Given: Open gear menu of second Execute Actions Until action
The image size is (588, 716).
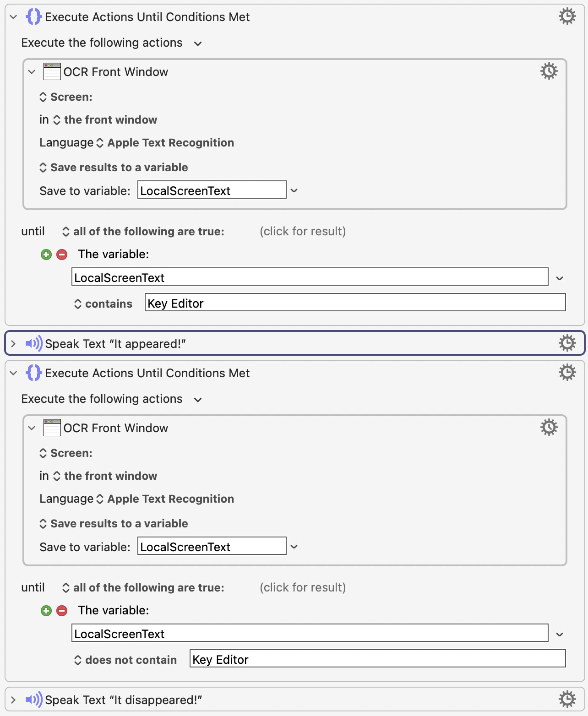Looking at the screenshot, I should point(567,373).
